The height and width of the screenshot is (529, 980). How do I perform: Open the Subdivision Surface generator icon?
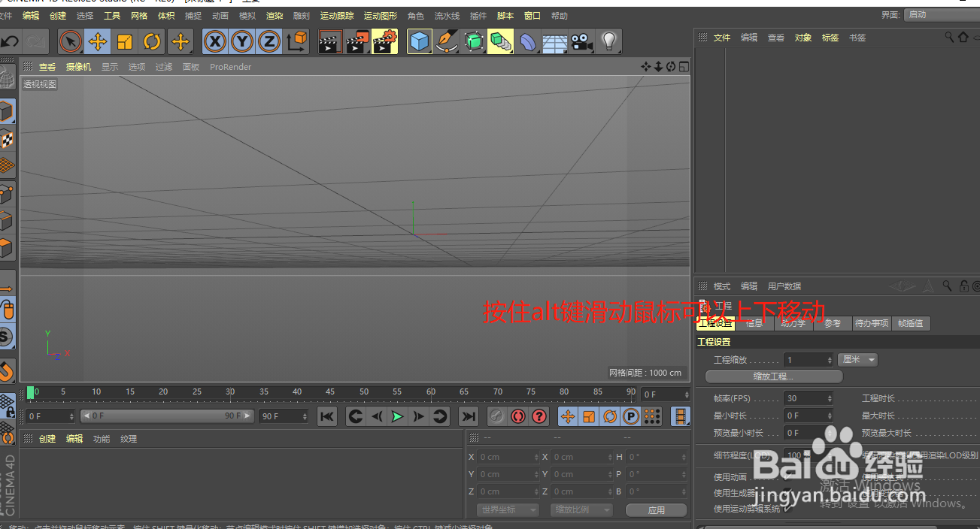click(474, 41)
